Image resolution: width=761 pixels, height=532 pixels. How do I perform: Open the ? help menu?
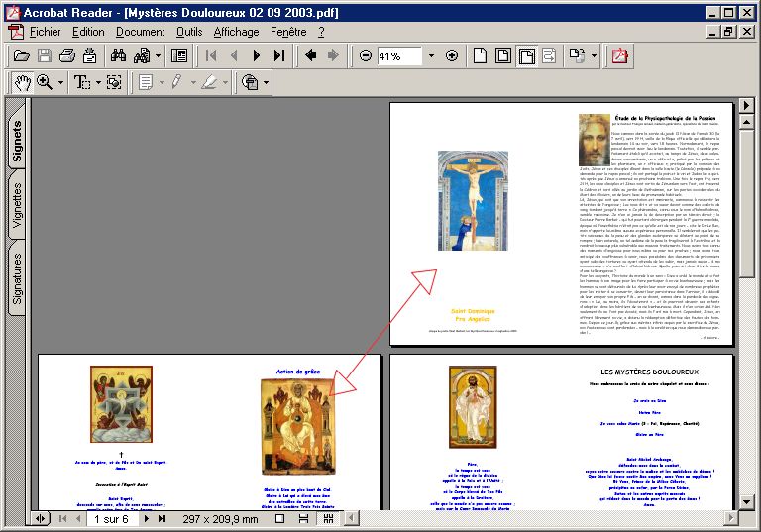point(321,32)
